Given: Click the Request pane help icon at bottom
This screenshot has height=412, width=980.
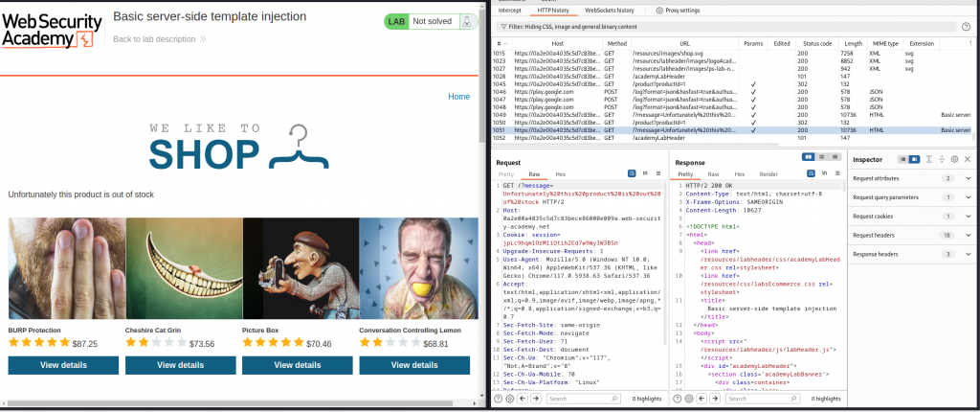Looking at the screenshot, I should click(x=498, y=399).
